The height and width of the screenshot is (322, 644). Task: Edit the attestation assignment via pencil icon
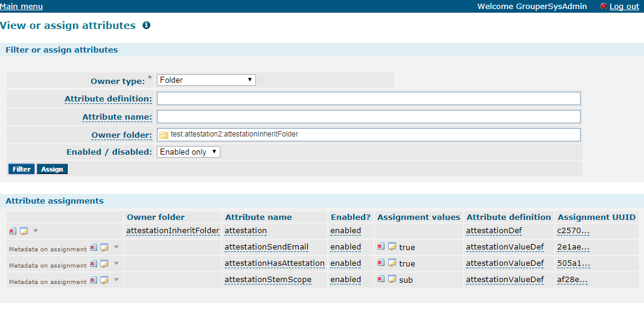[24, 231]
